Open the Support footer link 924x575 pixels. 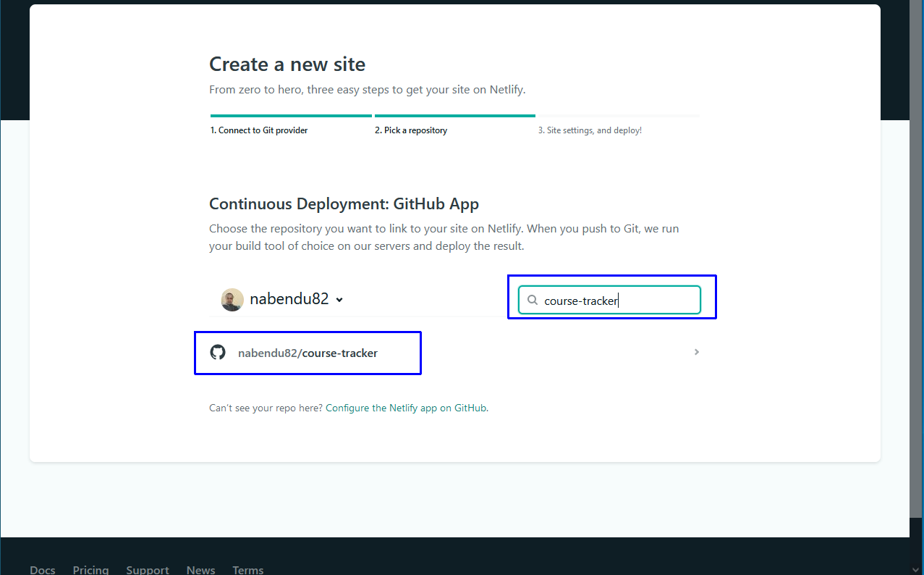click(148, 570)
